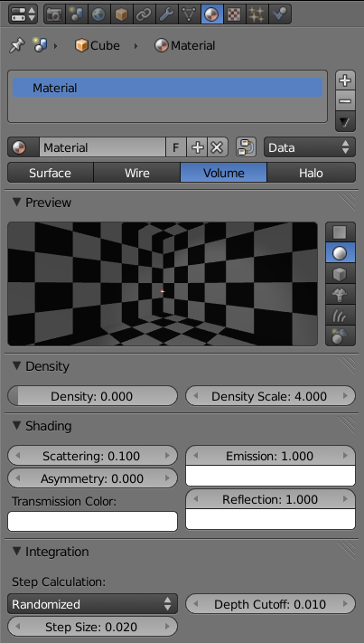Decrease the Density Scale value

[196, 396]
